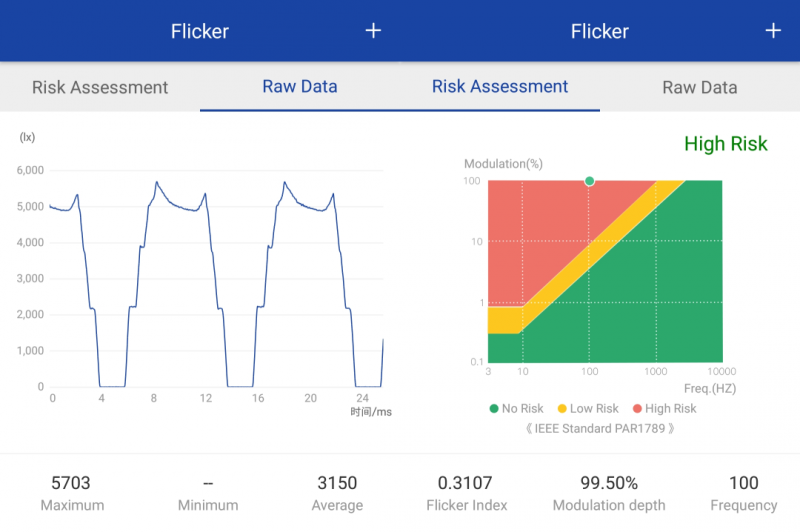Click the Average value 3150
Image resolution: width=800 pixels, height=532 pixels.
pos(337,483)
